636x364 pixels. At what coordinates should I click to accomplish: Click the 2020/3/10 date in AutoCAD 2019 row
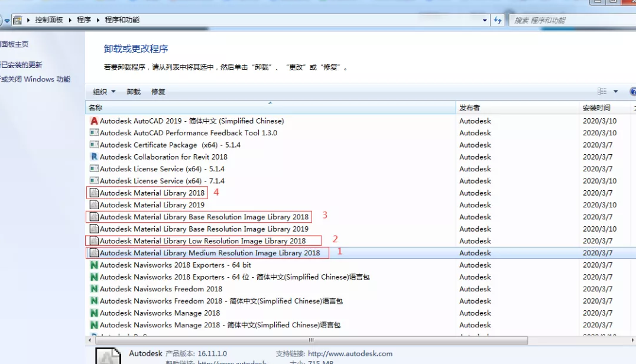[x=599, y=121]
